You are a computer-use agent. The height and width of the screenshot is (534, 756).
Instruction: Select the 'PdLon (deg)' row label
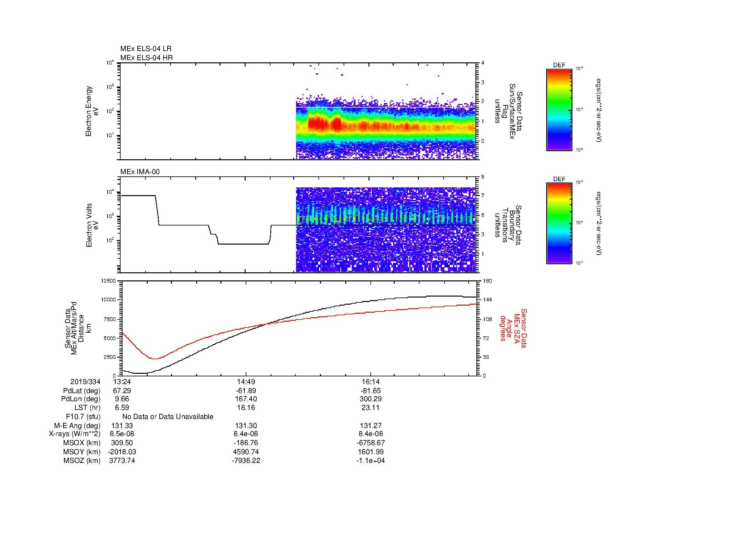81,399
